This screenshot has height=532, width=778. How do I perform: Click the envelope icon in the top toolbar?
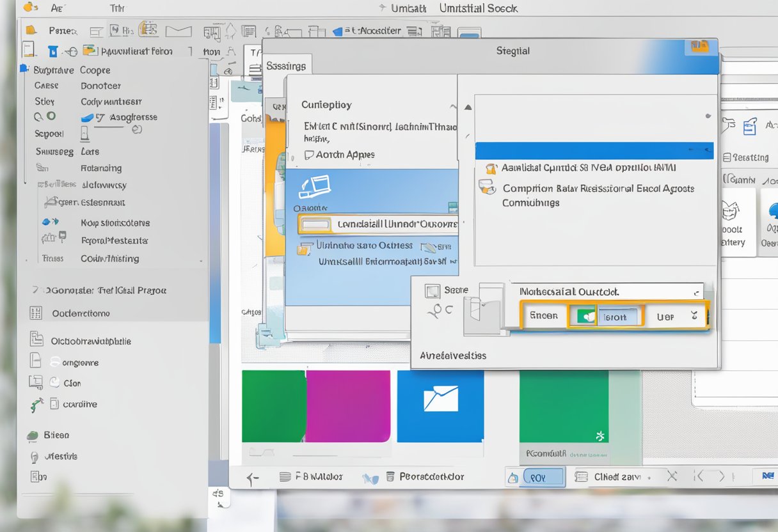[179, 30]
